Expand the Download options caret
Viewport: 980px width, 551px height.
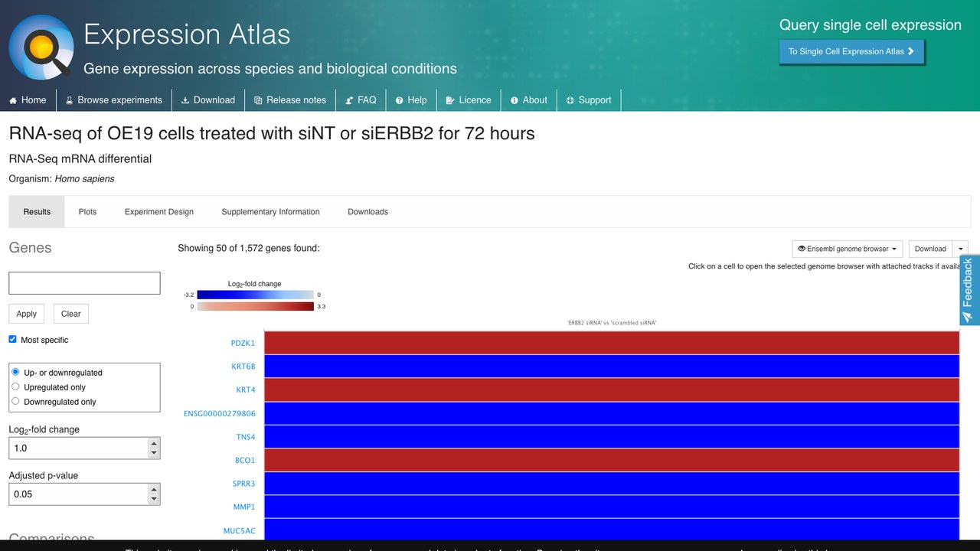pos(960,249)
